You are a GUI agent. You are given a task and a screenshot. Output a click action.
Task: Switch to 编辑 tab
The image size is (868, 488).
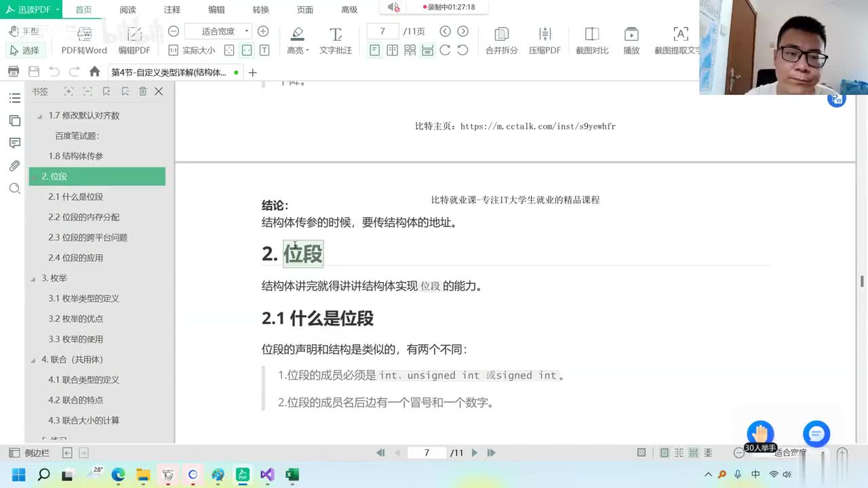point(216,9)
